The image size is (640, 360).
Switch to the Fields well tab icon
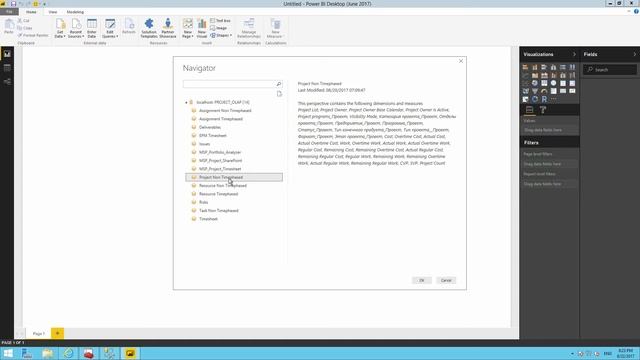tap(529, 110)
